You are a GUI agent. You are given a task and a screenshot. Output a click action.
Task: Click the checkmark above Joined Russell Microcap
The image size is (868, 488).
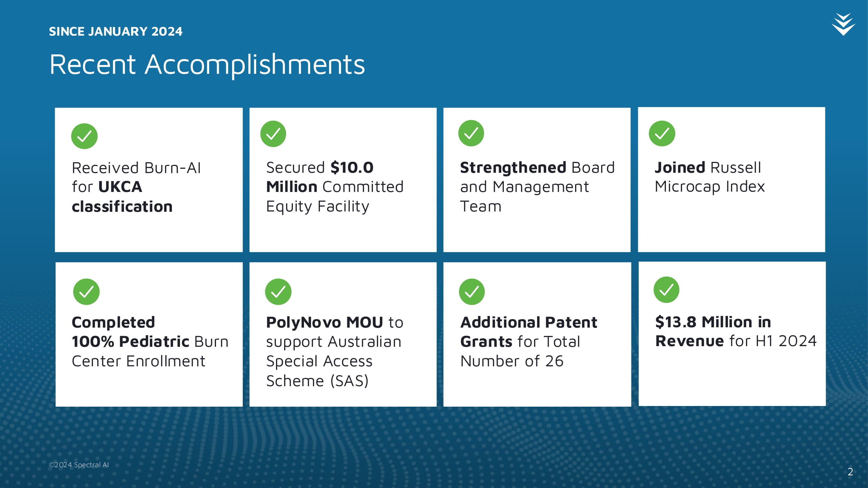pos(662,133)
